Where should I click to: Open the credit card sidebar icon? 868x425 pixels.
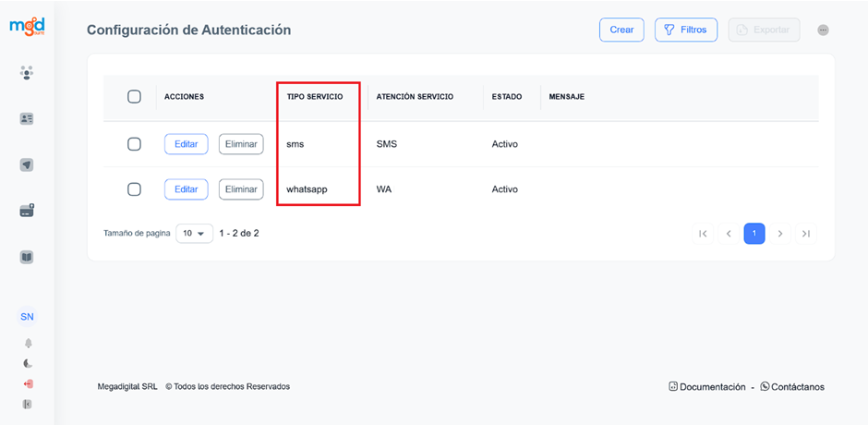point(27,211)
